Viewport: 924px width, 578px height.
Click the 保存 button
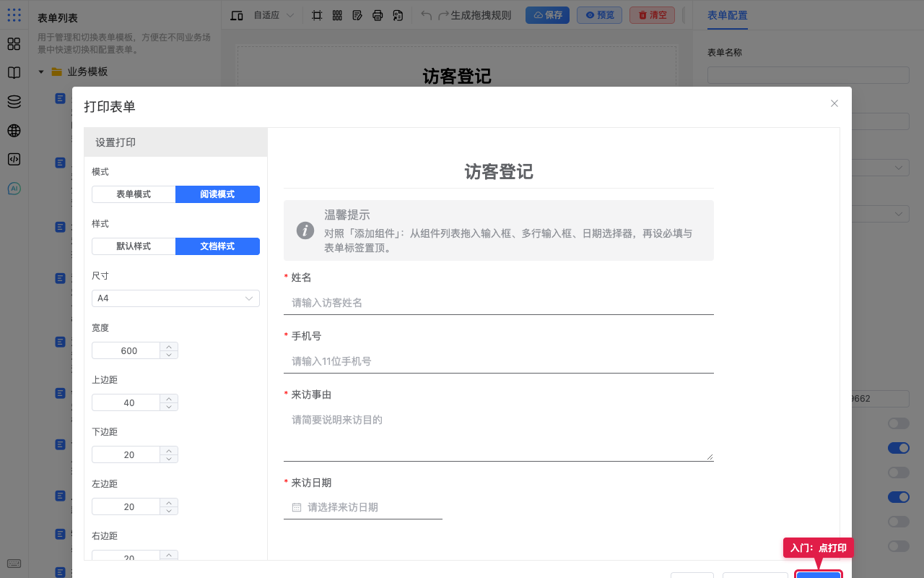547,15
